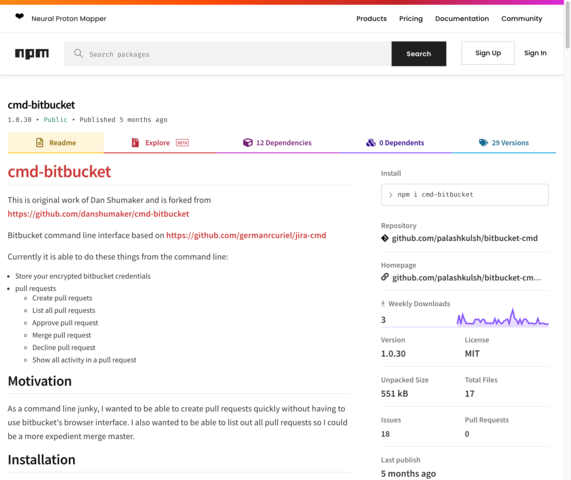Click the black Search button
Viewport: 571px width, 480px height.
point(419,54)
